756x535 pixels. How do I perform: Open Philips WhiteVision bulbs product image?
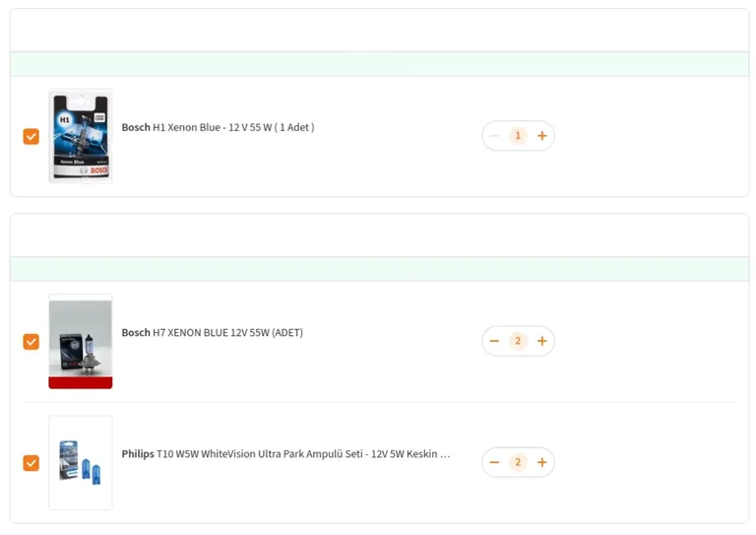[81, 463]
